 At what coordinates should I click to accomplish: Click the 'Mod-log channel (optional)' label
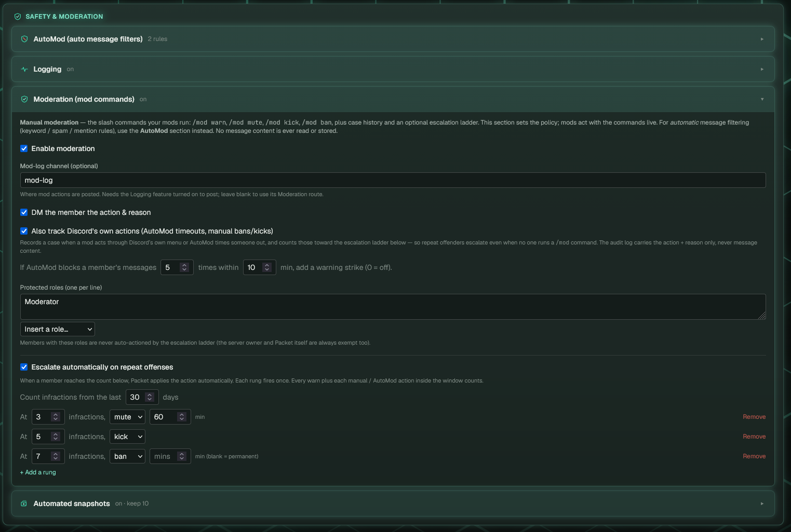pos(59,166)
